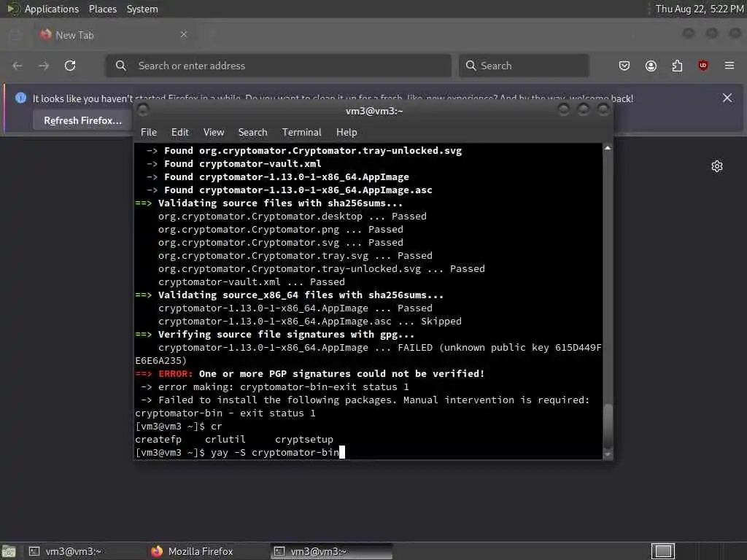The height and width of the screenshot is (560, 747).
Task: Close the New Tab tab
Action: coord(184,34)
